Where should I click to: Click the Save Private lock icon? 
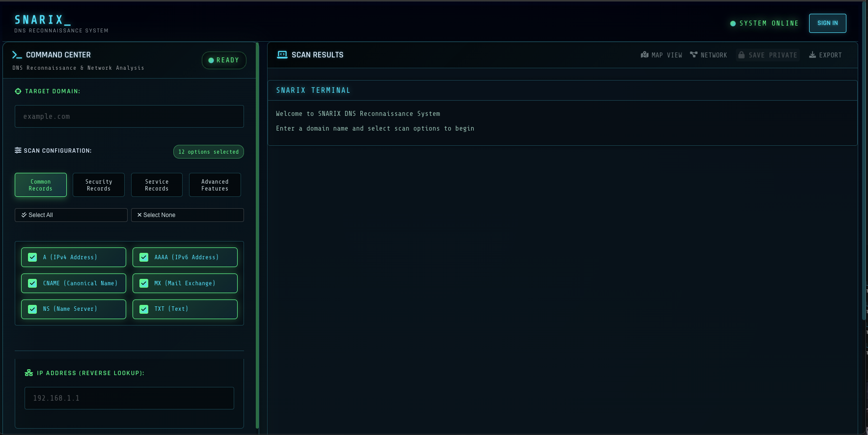pos(741,55)
